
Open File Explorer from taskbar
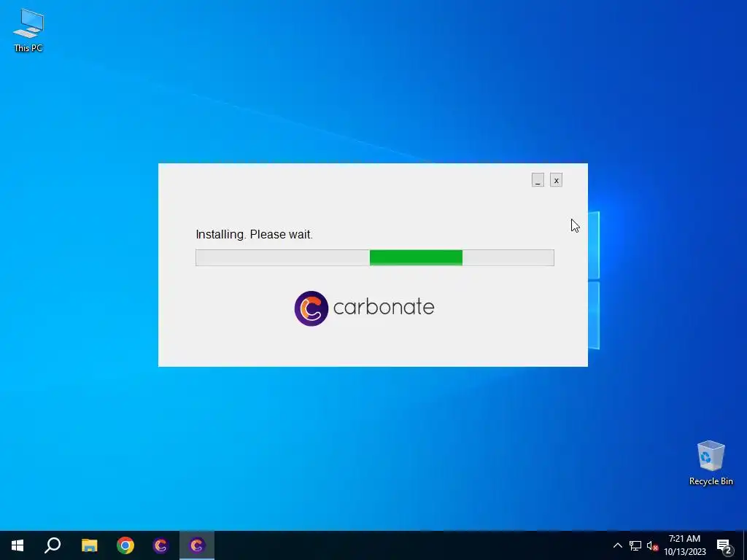(x=89, y=545)
